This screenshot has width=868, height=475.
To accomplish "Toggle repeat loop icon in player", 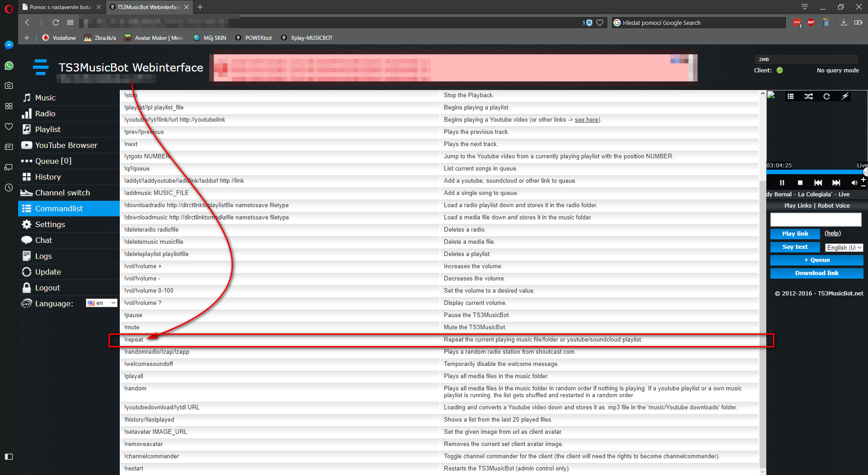I will (827, 96).
